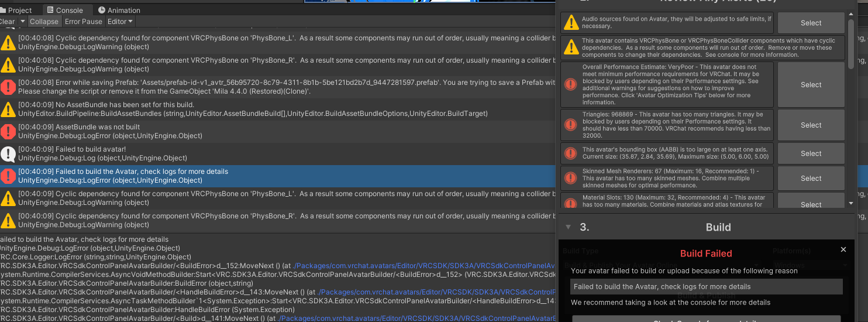The width and height of the screenshot is (868, 322).
Task: Close the Build Failed dialog
Action: pos(843,249)
